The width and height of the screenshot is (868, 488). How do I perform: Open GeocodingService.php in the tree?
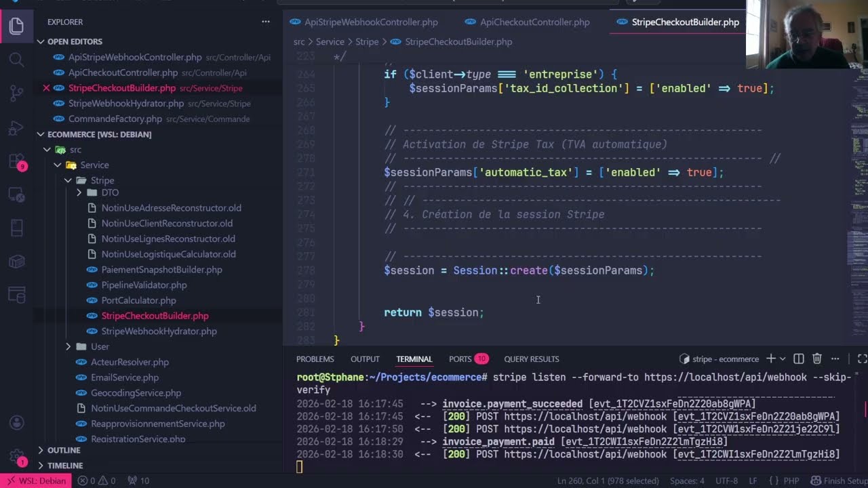click(x=136, y=393)
